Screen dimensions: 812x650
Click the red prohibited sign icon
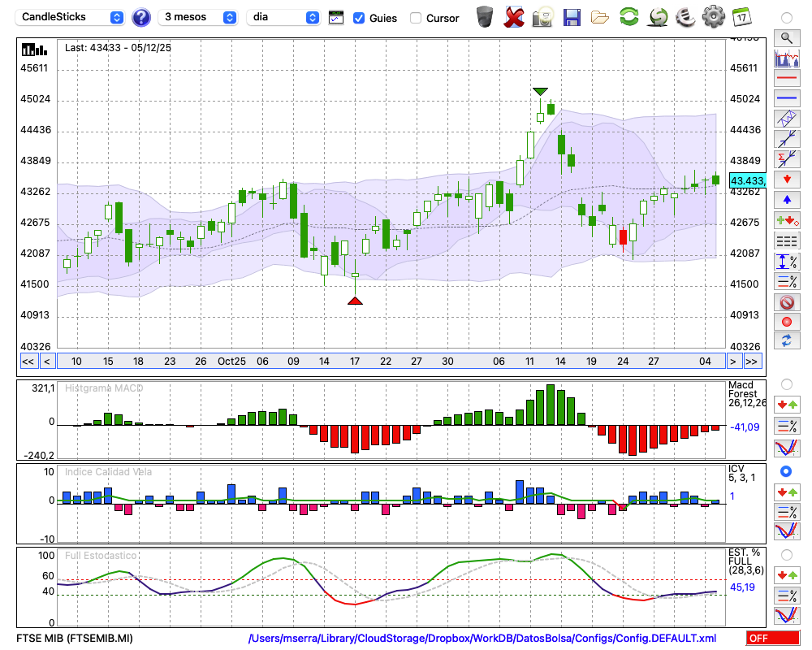tap(787, 301)
